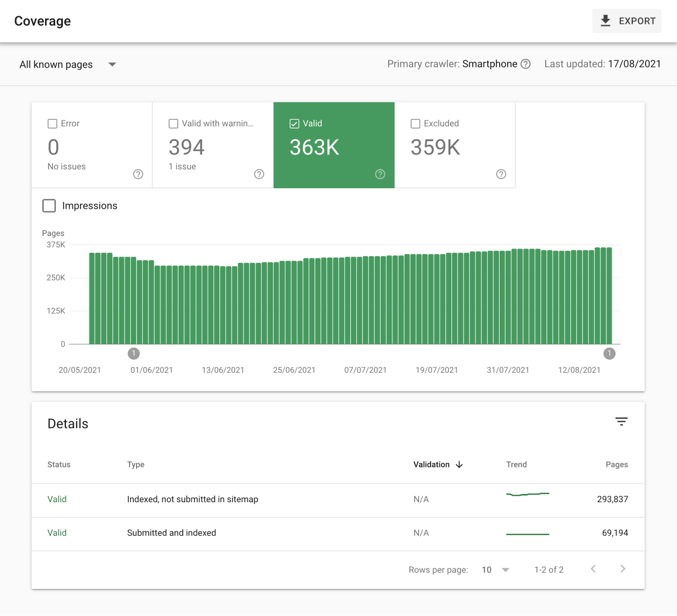Open help icon in green Valid card
Viewport: 677px width, 616px height.
(380, 174)
